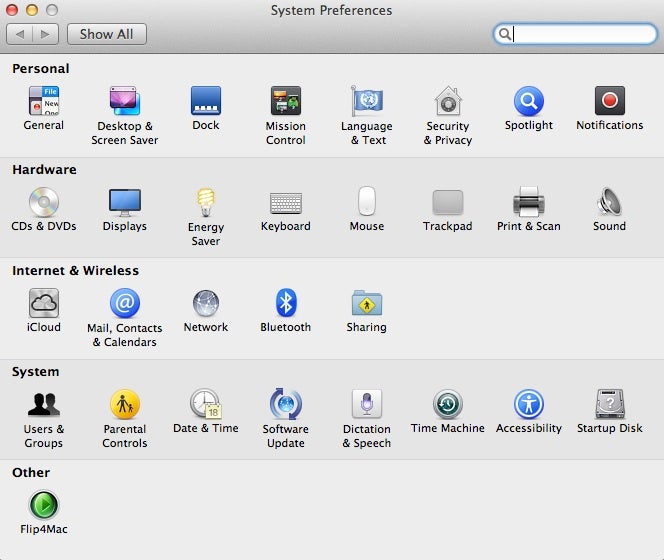Click the Security & Privacy icon
This screenshot has height=560, width=664.
[447, 102]
